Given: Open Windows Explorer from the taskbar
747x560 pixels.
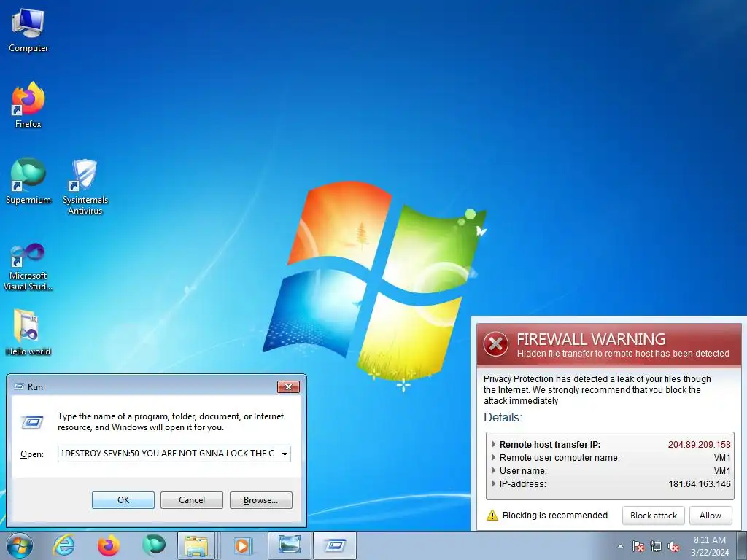Looking at the screenshot, I should [x=196, y=545].
